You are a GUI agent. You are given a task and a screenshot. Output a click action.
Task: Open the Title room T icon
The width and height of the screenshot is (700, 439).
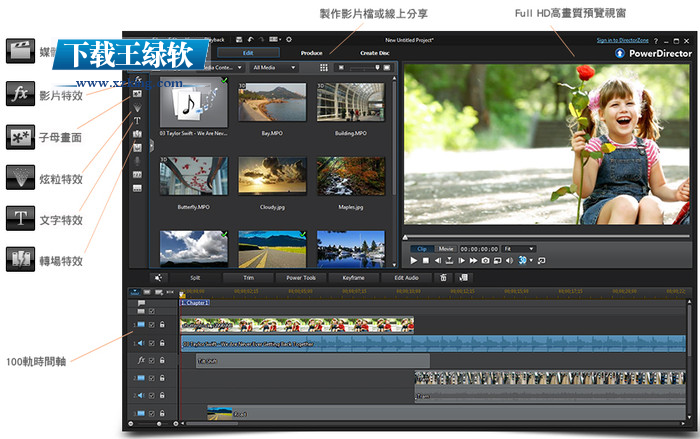click(x=138, y=121)
